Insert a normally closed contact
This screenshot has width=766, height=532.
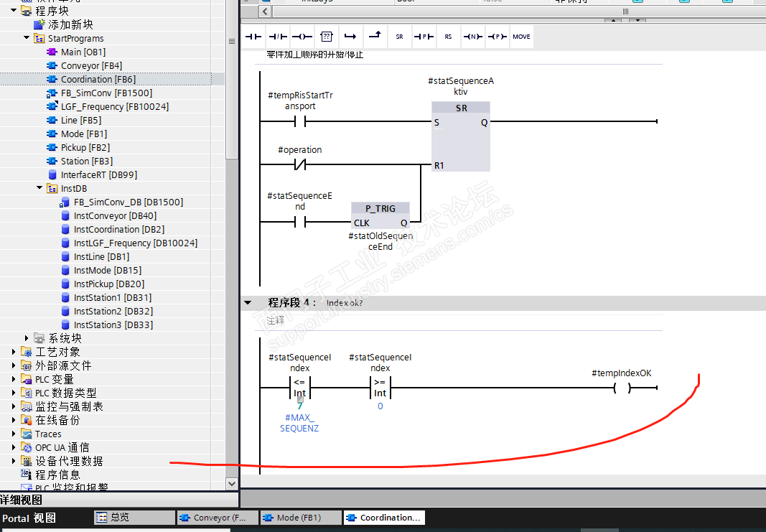(x=278, y=37)
